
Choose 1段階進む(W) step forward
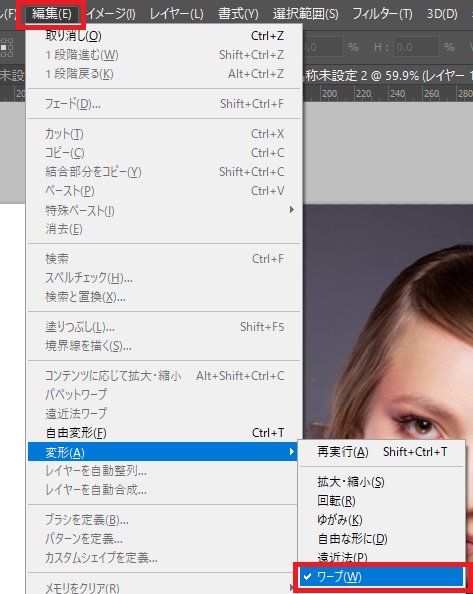coord(164,55)
